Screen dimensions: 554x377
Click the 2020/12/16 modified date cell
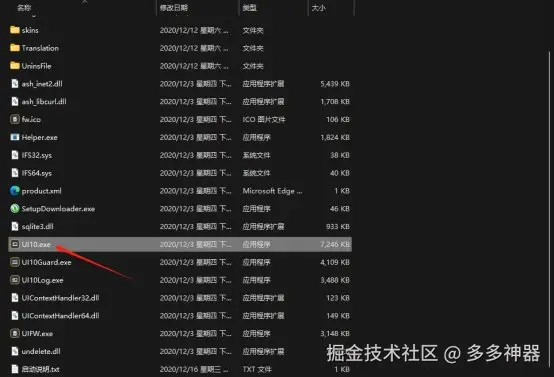click(x=194, y=369)
